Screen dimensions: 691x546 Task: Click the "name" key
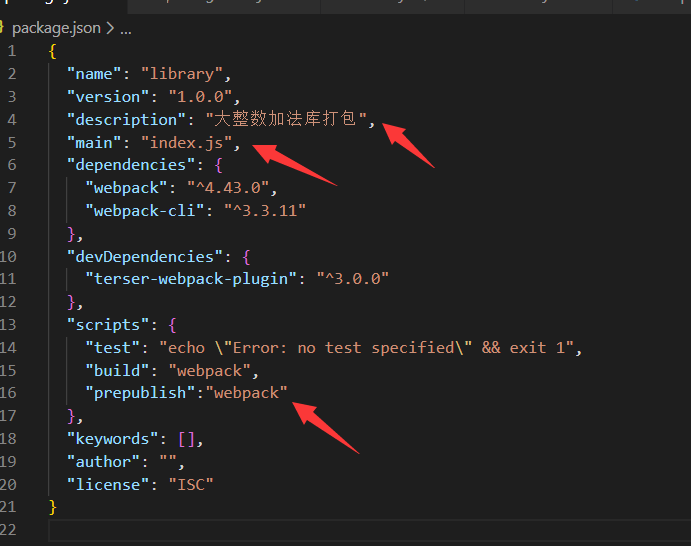(93, 74)
